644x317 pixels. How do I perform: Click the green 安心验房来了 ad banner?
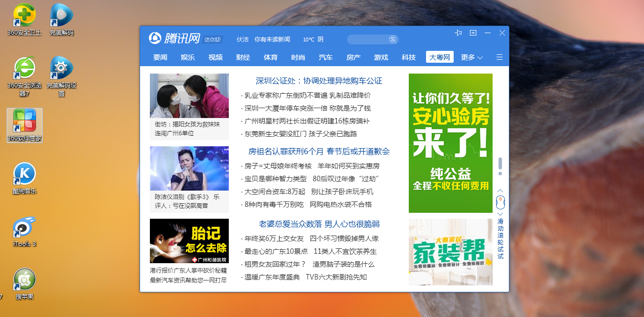451,143
